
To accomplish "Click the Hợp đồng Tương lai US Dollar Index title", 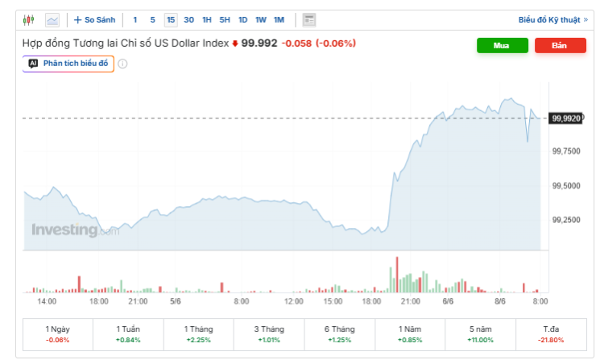I will pyautogui.click(x=126, y=43).
